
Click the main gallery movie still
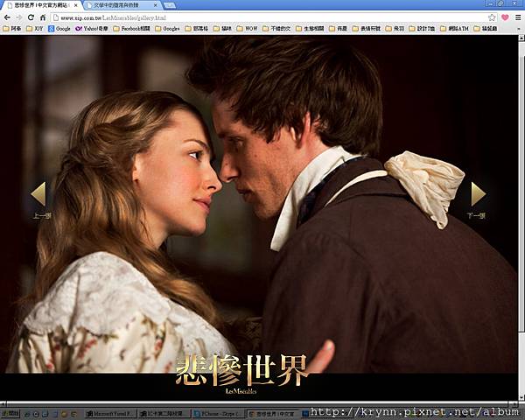click(x=259, y=204)
